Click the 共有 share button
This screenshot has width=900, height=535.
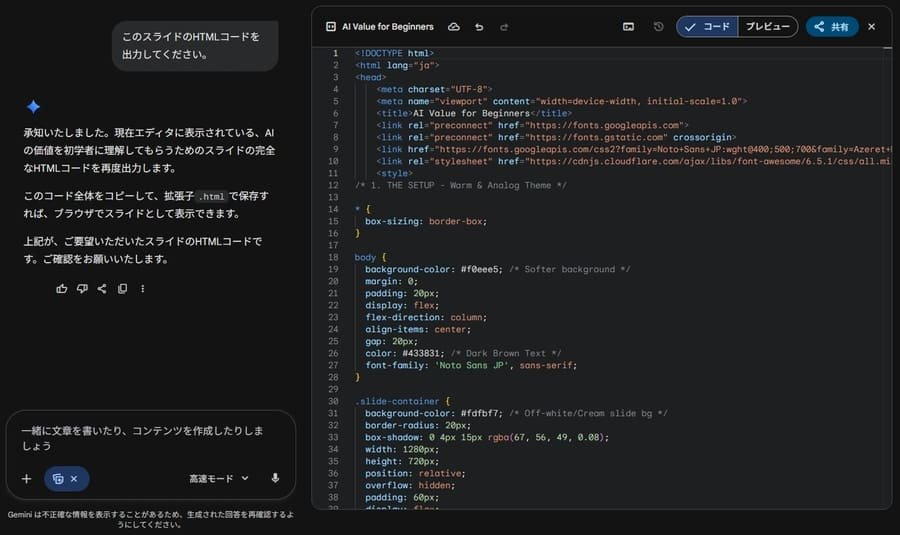[832, 27]
